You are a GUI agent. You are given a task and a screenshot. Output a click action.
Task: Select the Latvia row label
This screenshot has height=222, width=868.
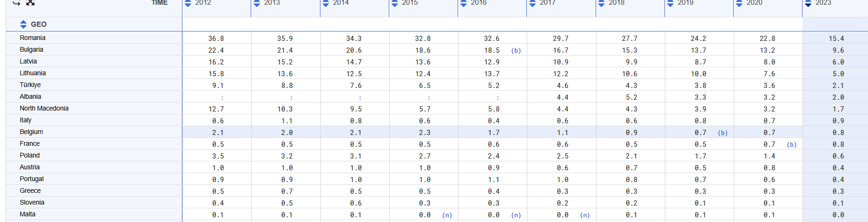[x=28, y=61]
